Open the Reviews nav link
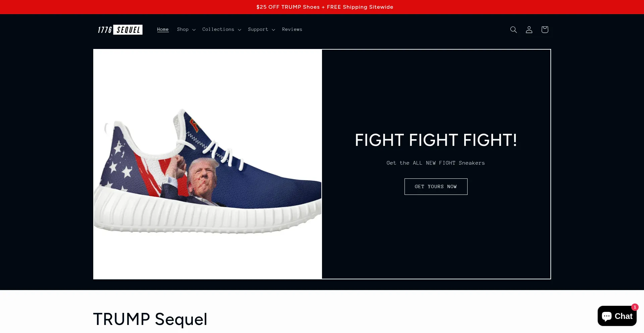The image size is (644, 333). [292, 30]
